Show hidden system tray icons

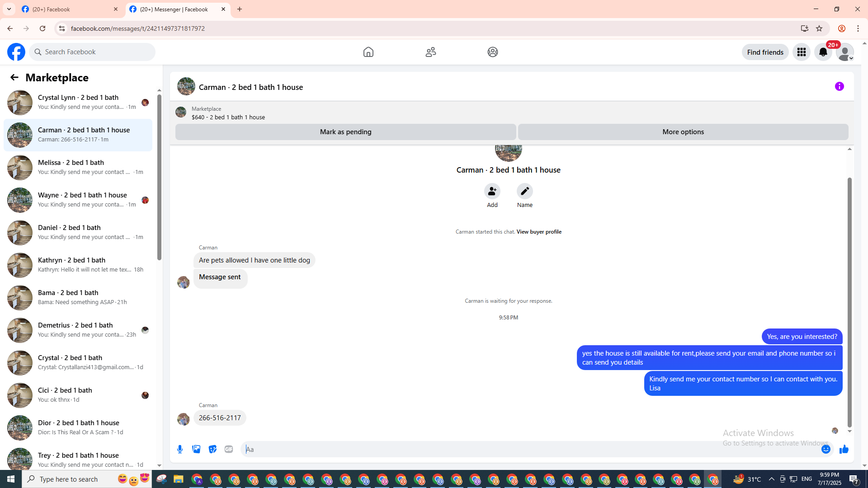[x=772, y=479]
